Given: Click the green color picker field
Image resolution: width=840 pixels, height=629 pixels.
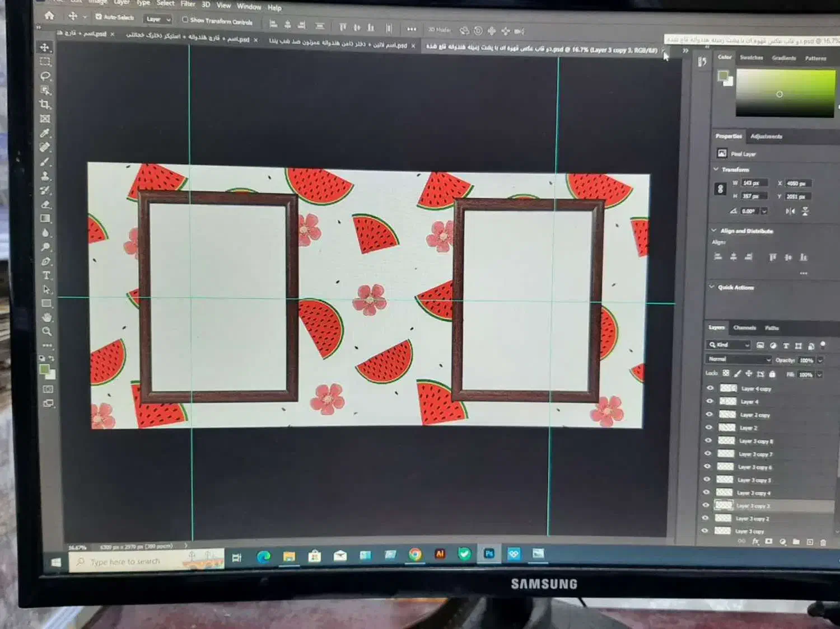Looking at the screenshot, I should click(785, 93).
